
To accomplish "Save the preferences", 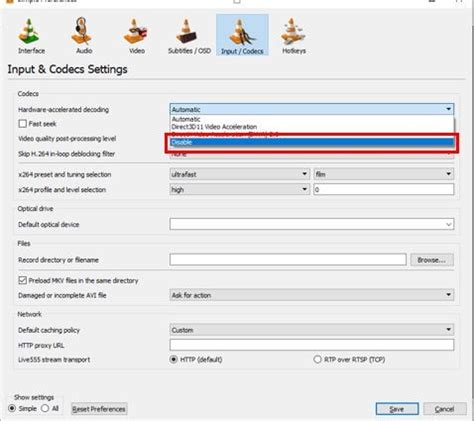I will 397,409.
